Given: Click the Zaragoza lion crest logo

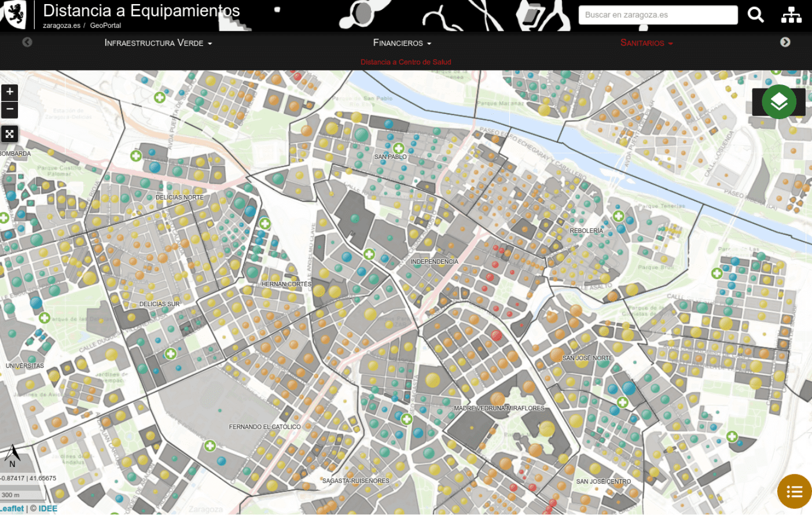Looking at the screenshot, I should point(16,14).
